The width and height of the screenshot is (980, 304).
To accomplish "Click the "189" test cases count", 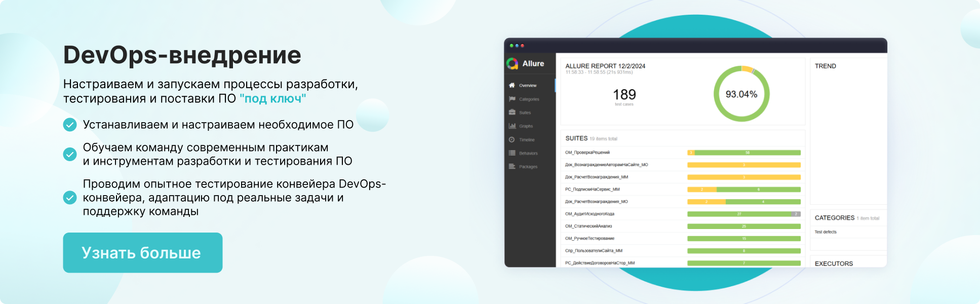I will (x=624, y=95).
